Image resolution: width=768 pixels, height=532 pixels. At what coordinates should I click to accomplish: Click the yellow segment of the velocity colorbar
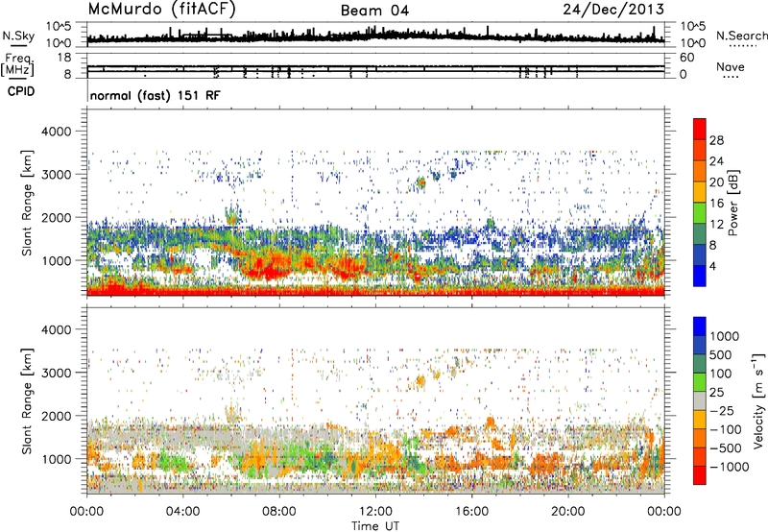(700, 419)
